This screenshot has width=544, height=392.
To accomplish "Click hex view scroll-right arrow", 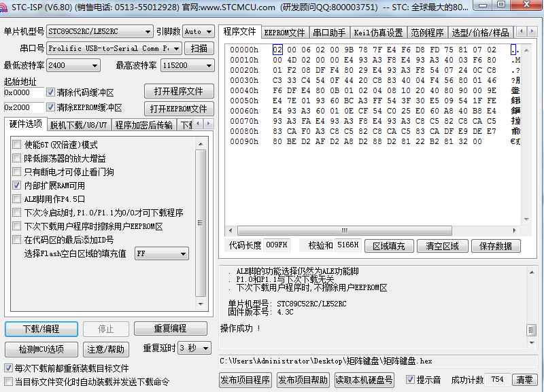I will (x=515, y=230).
